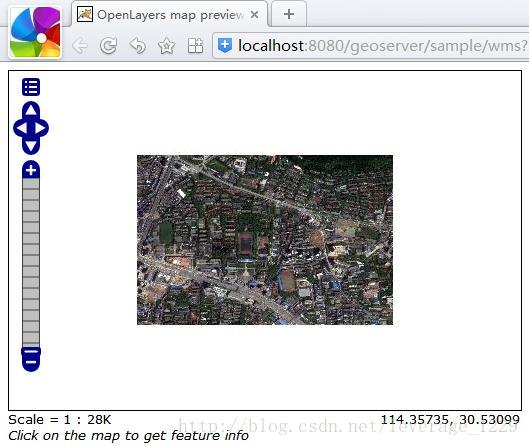Viewport: 529px width, 446px height.
Task: Pan the map south with down arrow
Action: point(31,146)
